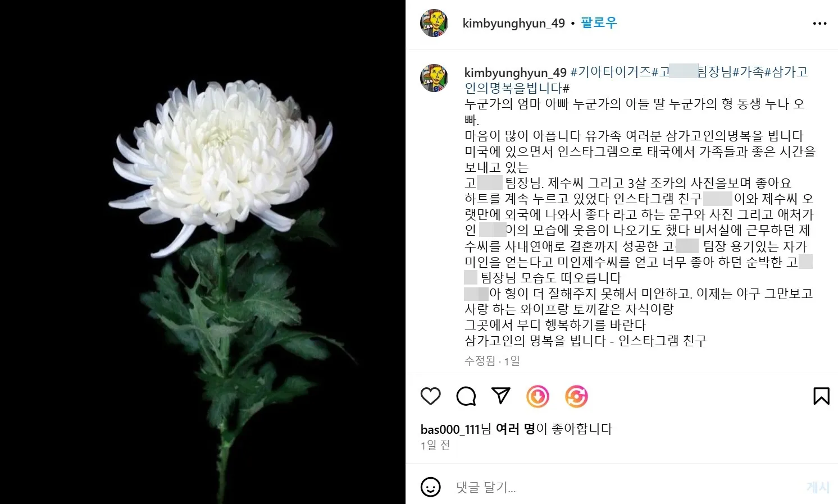Open the #가족 hashtag
Screen dimensions: 838x504
coord(748,72)
